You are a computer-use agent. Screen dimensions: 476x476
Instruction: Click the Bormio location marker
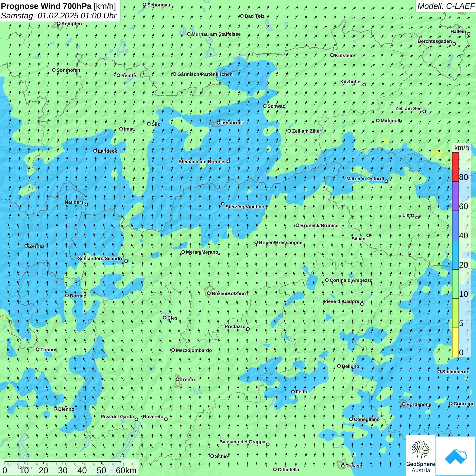[x=67, y=295]
